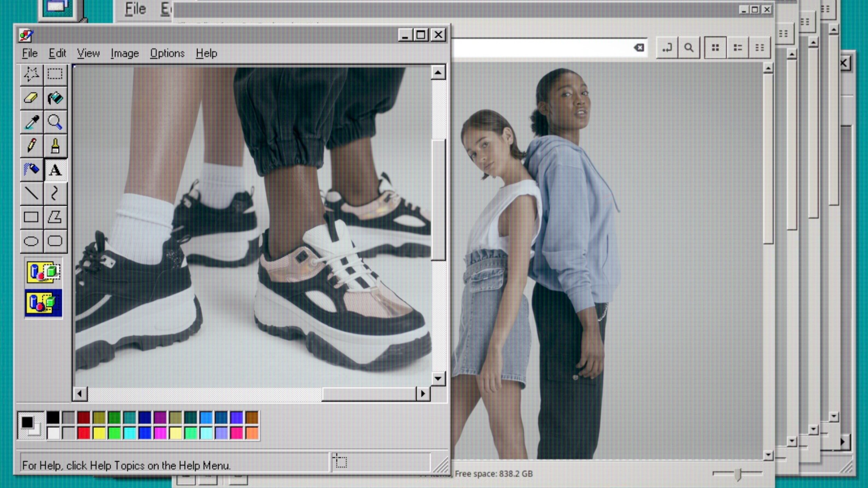Click the file browser zoom slider
This screenshot has height=488, width=868.
point(738,474)
